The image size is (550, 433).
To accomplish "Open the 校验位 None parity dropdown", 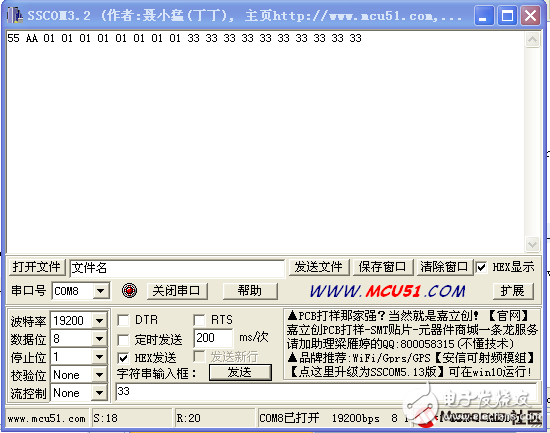I will [99, 375].
